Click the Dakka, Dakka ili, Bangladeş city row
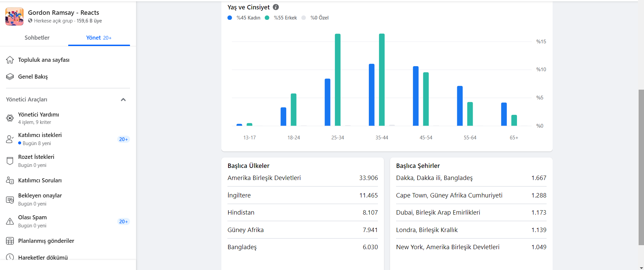The image size is (644, 270). (471, 178)
